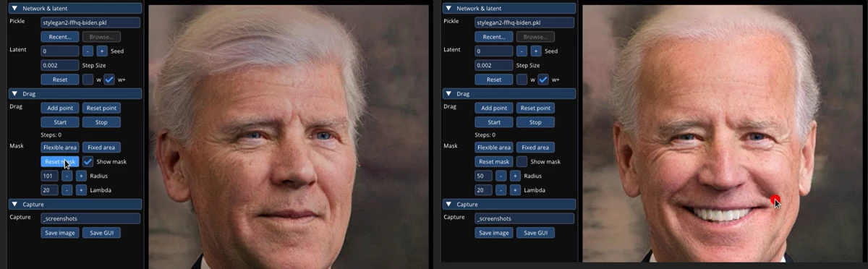
Task: Edit Pickle filename field in left panel
Action: click(x=90, y=22)
